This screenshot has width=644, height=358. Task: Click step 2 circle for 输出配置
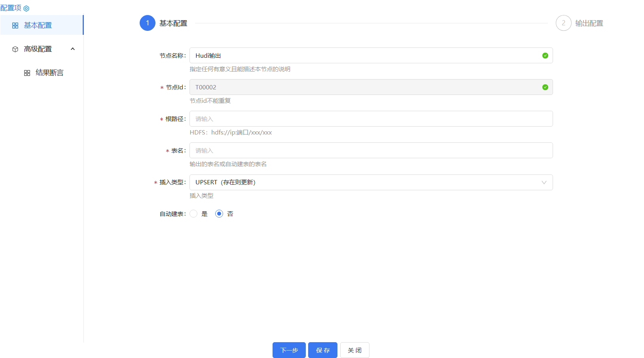click(563, 23)
